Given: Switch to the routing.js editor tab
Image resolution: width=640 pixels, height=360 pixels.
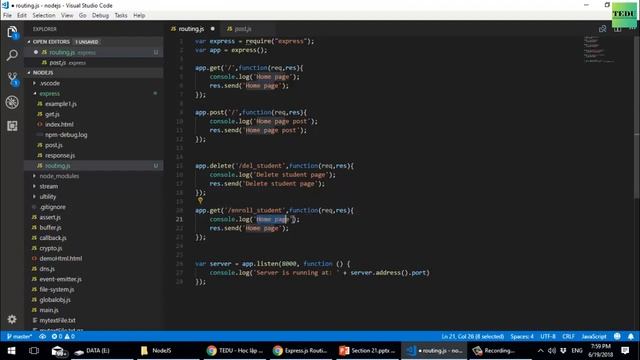Looking at the screenshot, I should coord(192,29).
